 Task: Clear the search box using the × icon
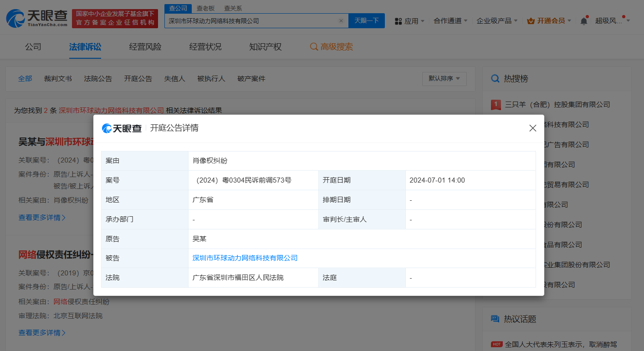click(341, 20)
